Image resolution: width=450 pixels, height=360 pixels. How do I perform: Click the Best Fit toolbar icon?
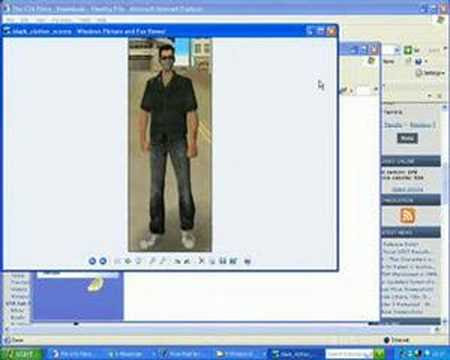(117, 261)
